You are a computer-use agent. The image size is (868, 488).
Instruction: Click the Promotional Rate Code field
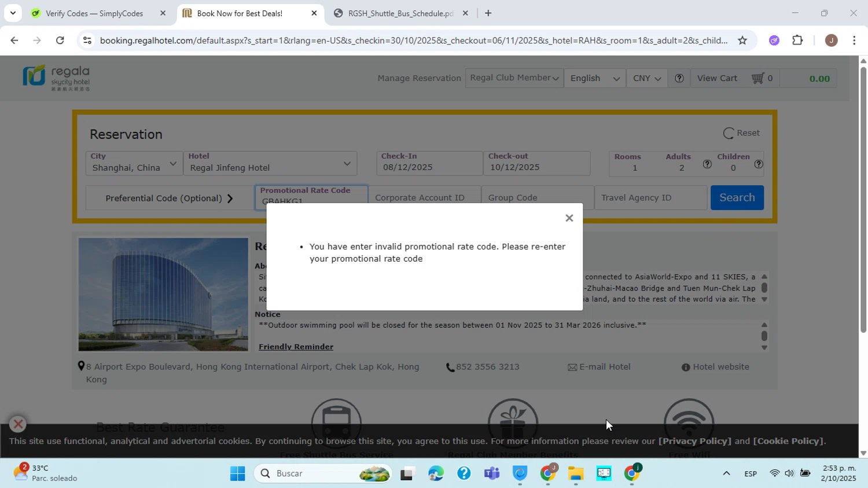(x=311, y=197)
